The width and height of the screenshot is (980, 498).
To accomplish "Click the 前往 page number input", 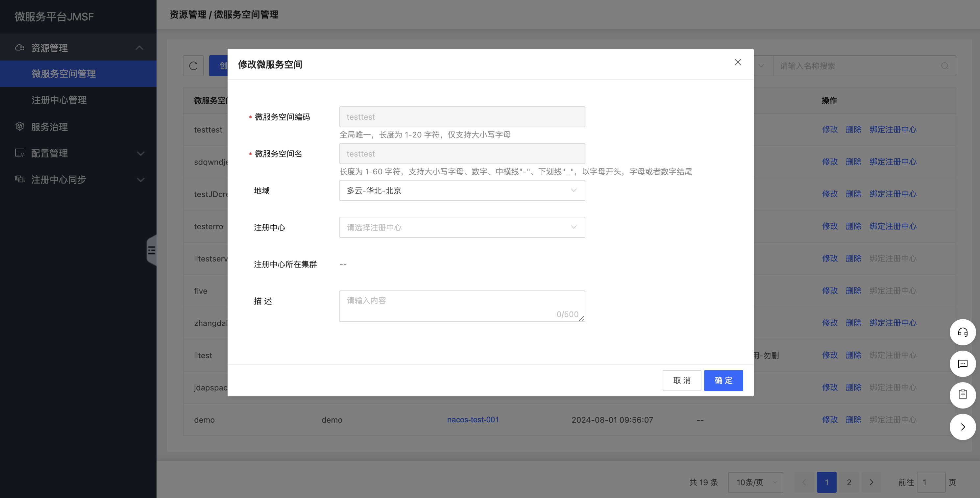I will (x=931, y=483).
